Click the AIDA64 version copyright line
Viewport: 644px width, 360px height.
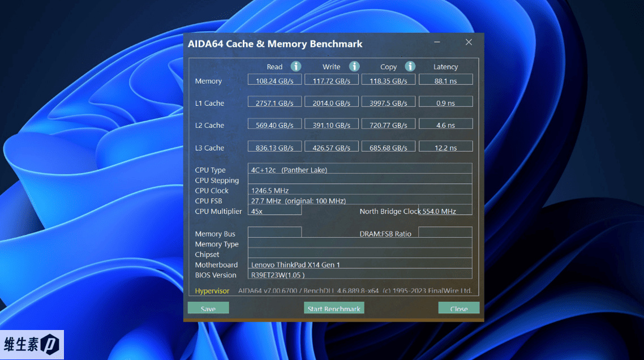coord(355,290)
